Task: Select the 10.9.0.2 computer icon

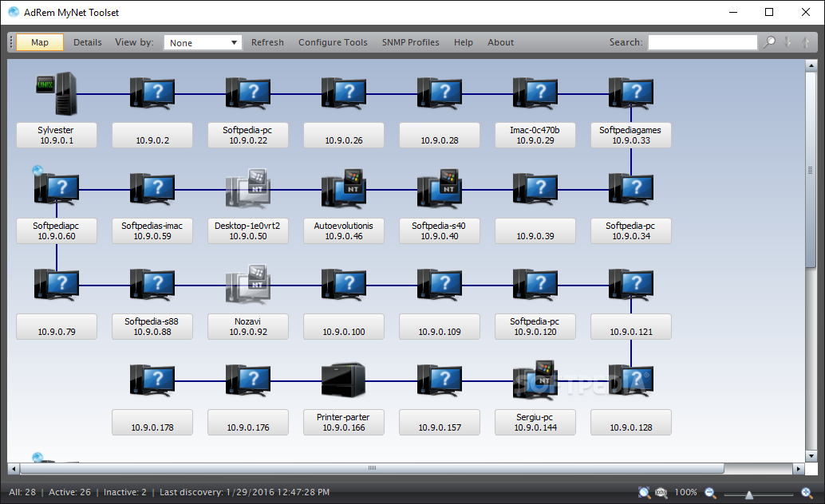Action: [x=152, y=93]
